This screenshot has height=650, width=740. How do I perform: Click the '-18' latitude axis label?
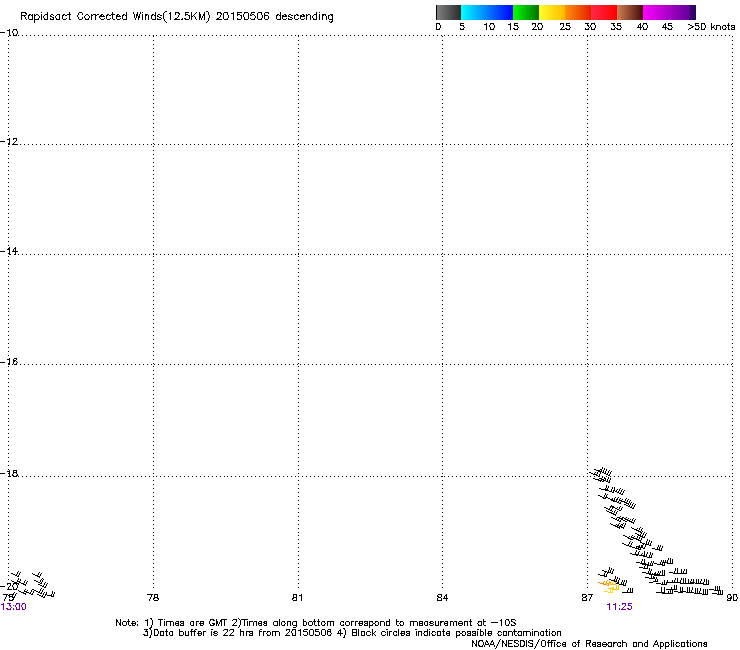tap(9, 473)
